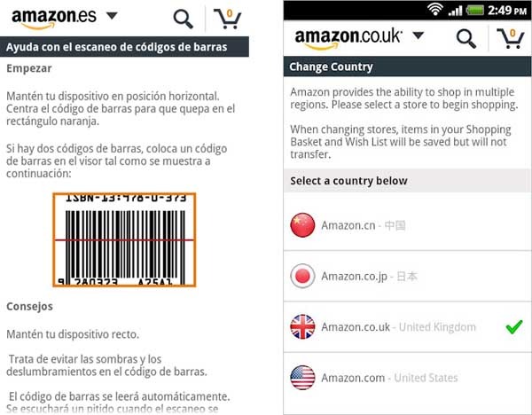Tap the search magnifier on Amazon.co.uk
This screenshot has width=532, height=415.
pos(465,37)
